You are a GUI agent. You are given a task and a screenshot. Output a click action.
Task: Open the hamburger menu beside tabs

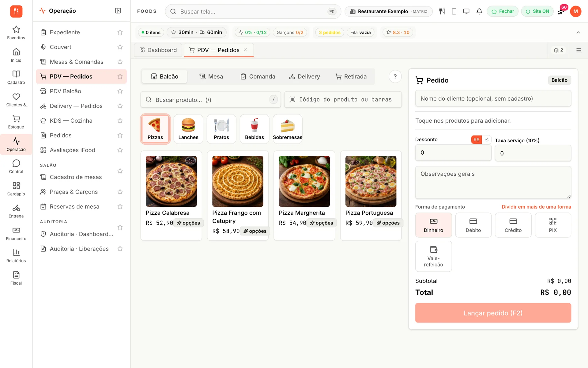pyautogui.click(x=579, y=50)
